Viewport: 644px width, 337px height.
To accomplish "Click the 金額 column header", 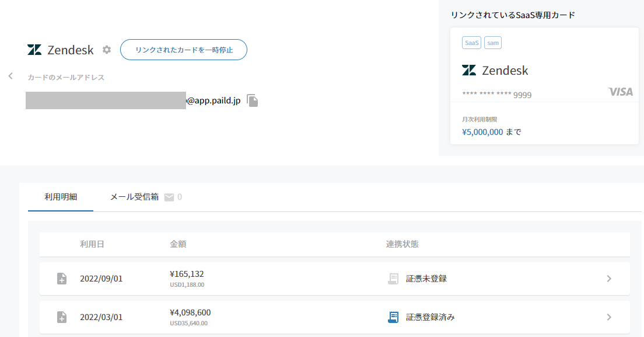I will 178,244.
